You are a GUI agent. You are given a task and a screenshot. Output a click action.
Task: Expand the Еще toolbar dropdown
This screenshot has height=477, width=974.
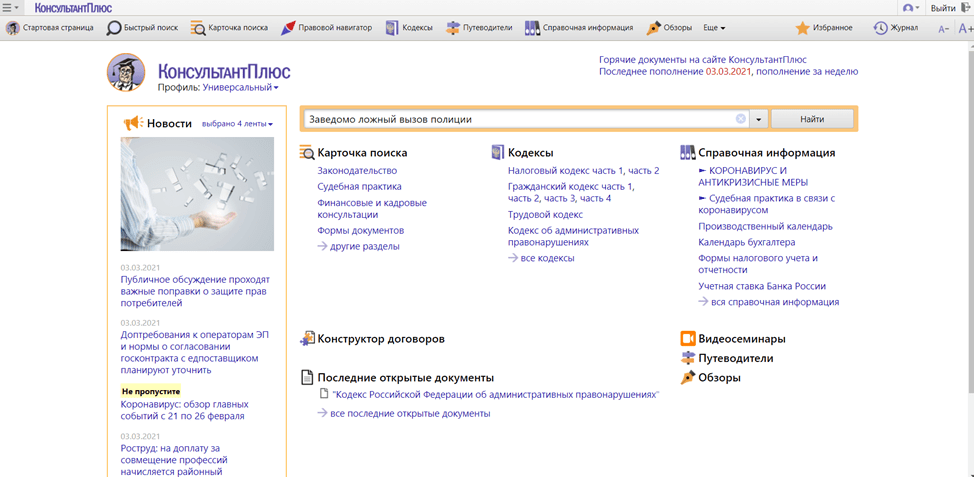[714, 28]
